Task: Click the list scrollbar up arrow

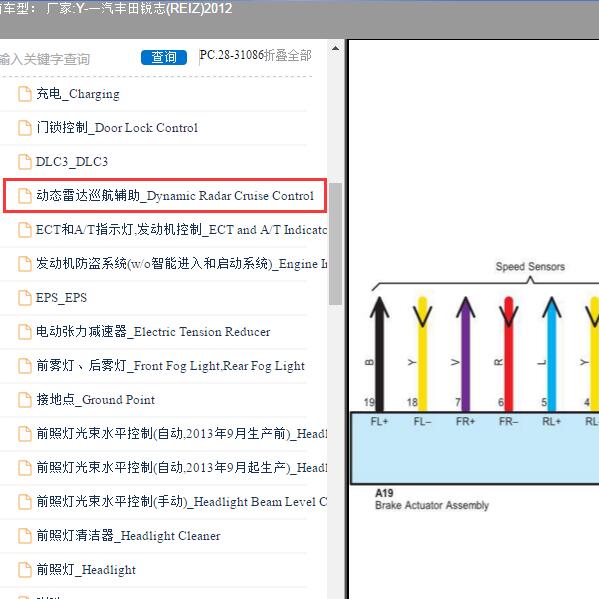Action: 335,49
